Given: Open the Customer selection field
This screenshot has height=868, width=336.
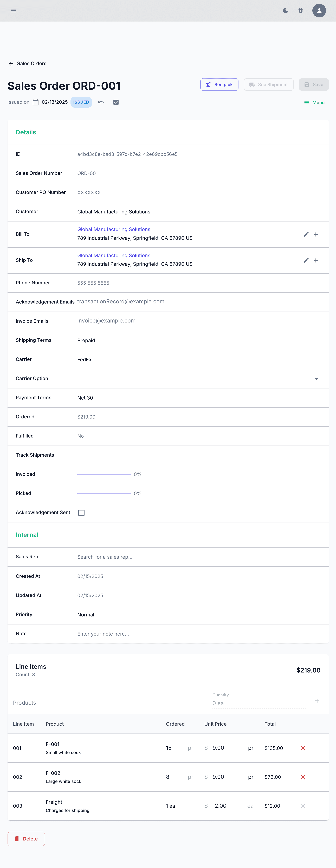Looking at the screenshot, I should tap(199, 212).
